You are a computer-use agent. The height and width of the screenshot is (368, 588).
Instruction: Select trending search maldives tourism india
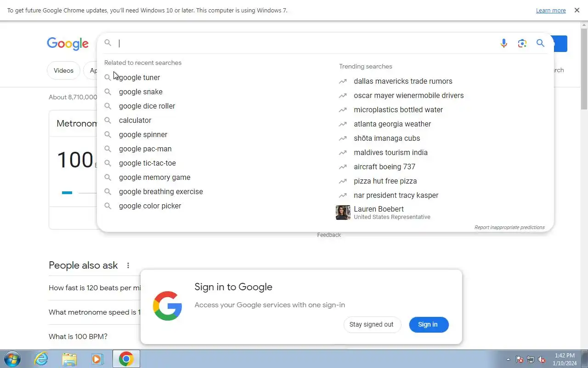coord(390,152)
